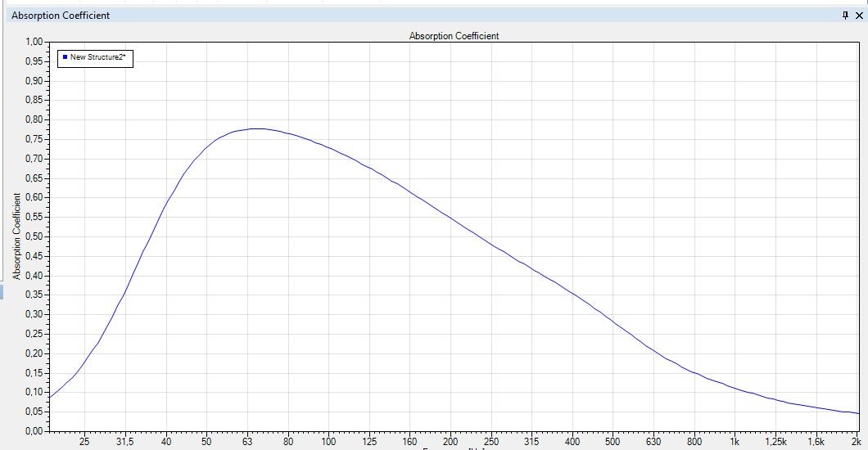This screenshot has width=868, height=450.
Task: Click the 100 frequency axis label
Action: [x=328, y=442]
